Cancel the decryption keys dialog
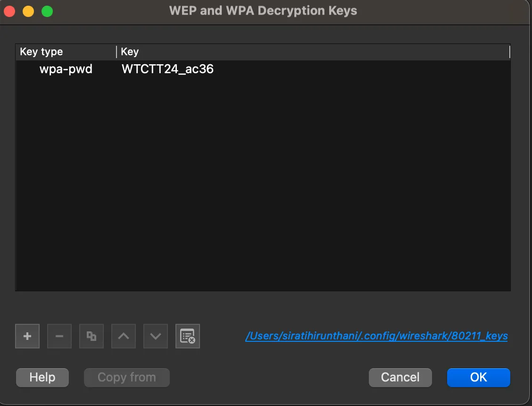The image size is (532, 406). 400,377
